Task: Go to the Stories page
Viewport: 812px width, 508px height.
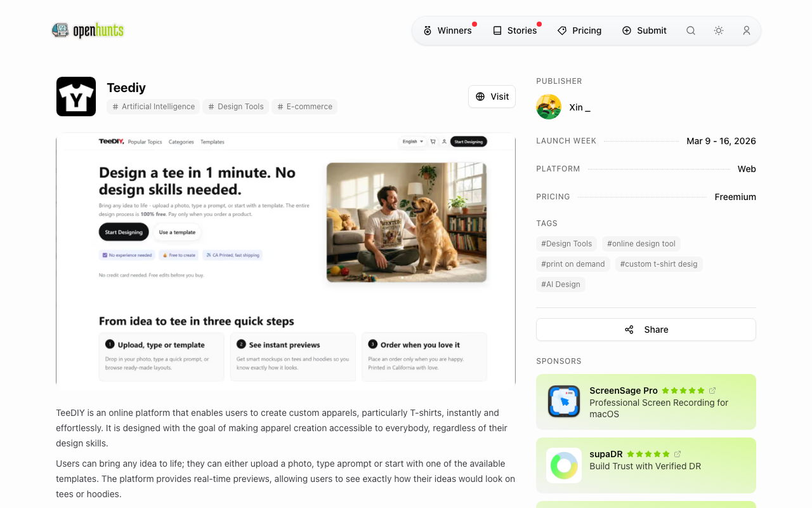Action: tap(515, 30)
